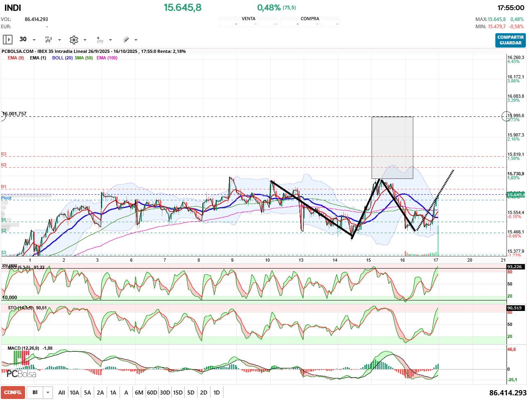
Task: Click the add indicator line icon
Action: [x=100, y=40]
